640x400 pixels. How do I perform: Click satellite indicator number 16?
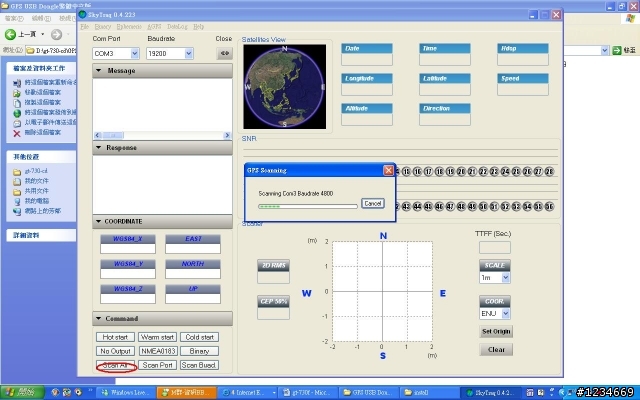point(417,172)
